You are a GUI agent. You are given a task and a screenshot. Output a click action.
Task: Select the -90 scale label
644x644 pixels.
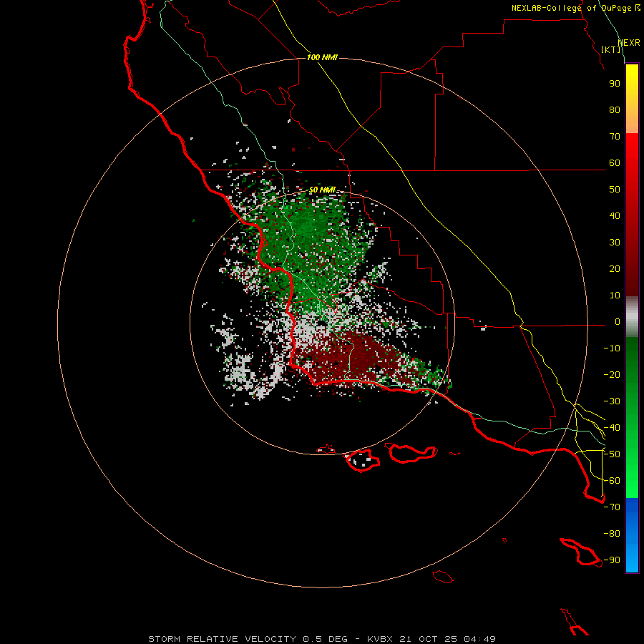click(612, 560)
